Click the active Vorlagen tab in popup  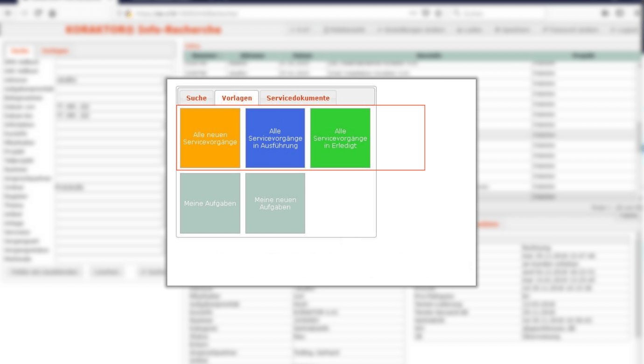(237, 98)
